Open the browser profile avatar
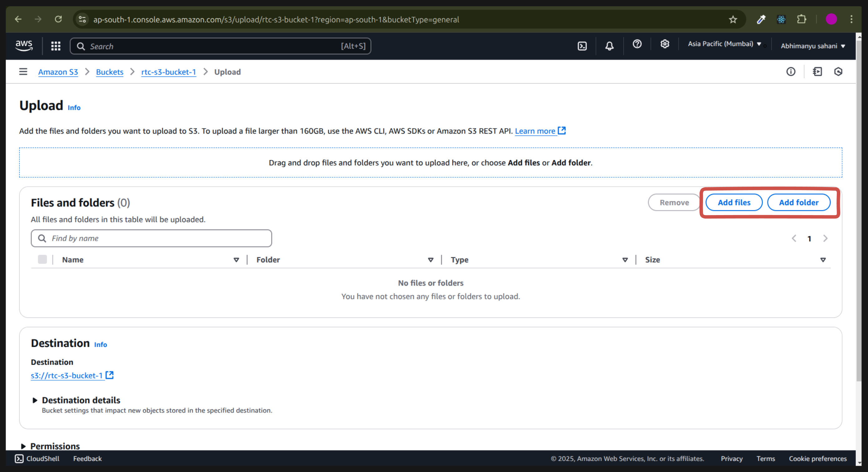The image size is (868, 472). click(x=831, y=19)
